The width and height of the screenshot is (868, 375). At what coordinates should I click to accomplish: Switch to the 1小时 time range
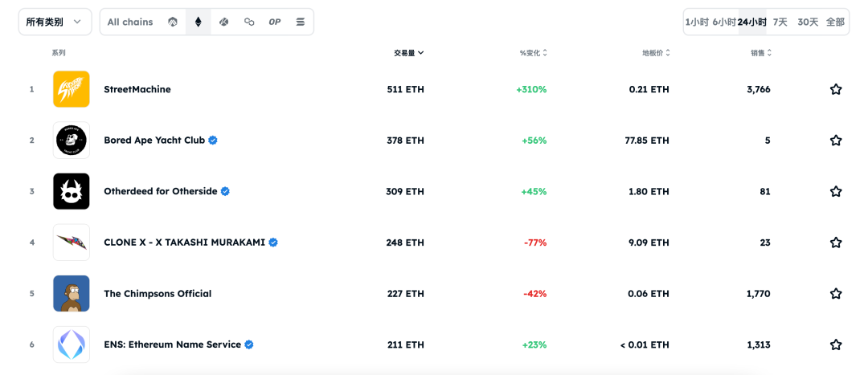697,22
